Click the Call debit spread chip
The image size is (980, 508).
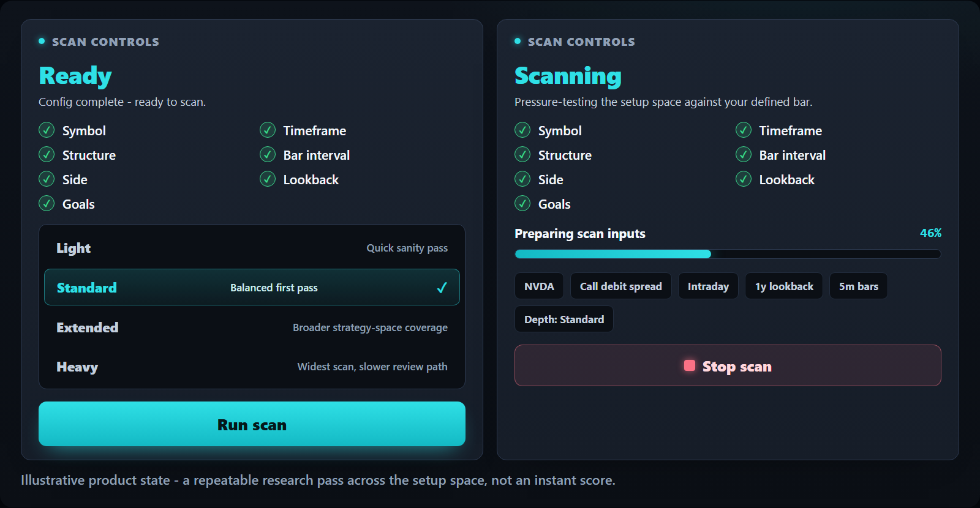pos(621,286)
